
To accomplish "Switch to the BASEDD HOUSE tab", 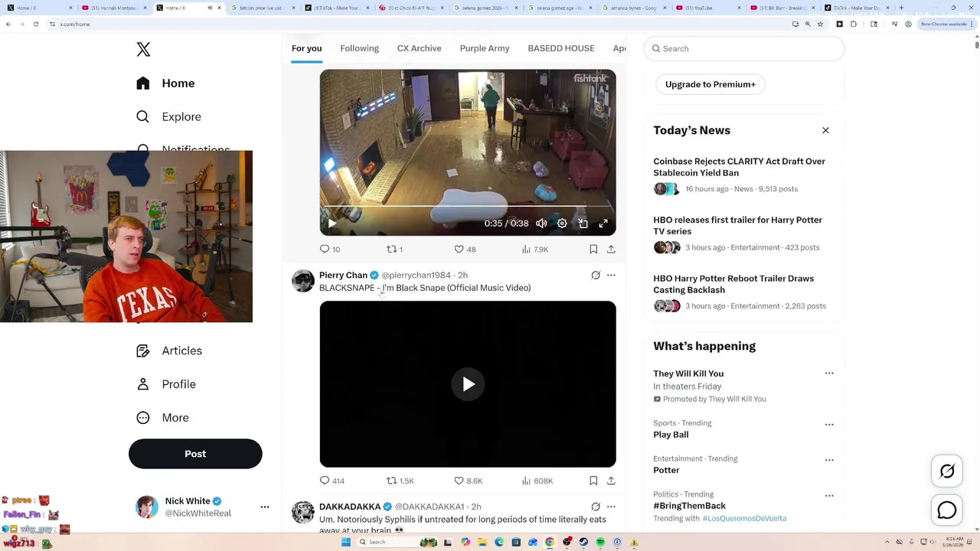I will [x=560, y=48].
